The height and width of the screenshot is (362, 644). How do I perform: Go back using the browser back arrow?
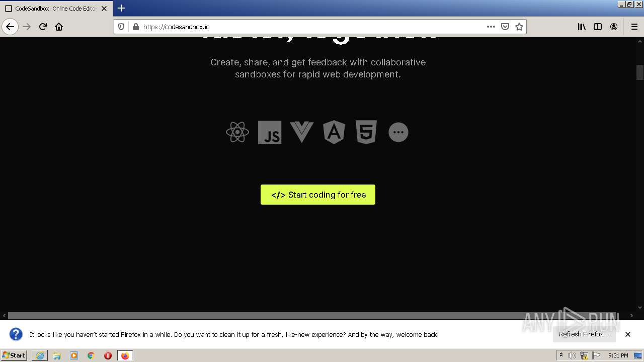click(x=10, y=27)
